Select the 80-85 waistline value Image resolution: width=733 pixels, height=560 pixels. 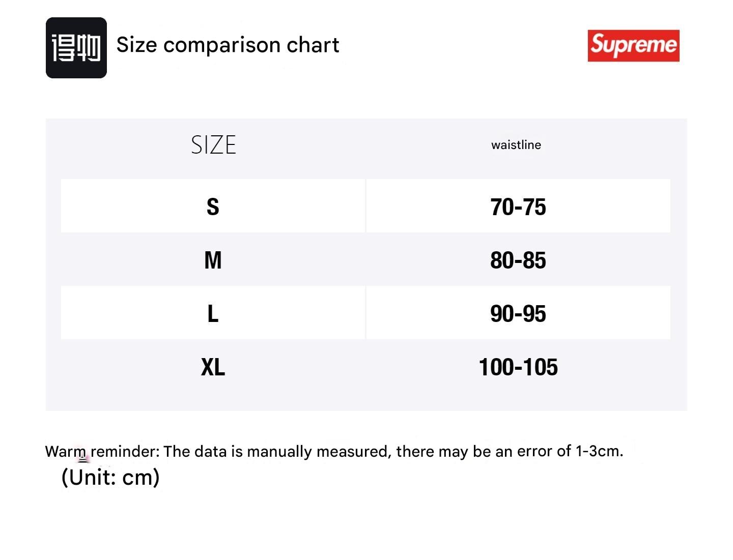point(518,260)
